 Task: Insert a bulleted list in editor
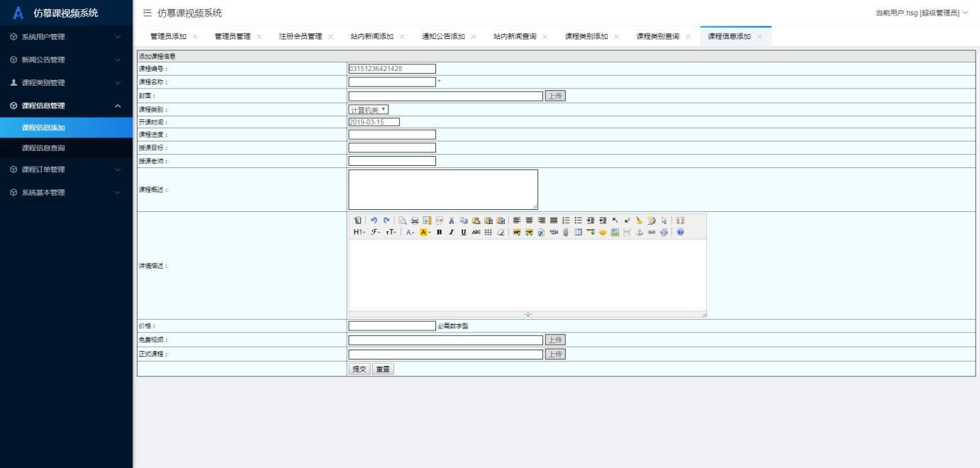pos(578,221)
